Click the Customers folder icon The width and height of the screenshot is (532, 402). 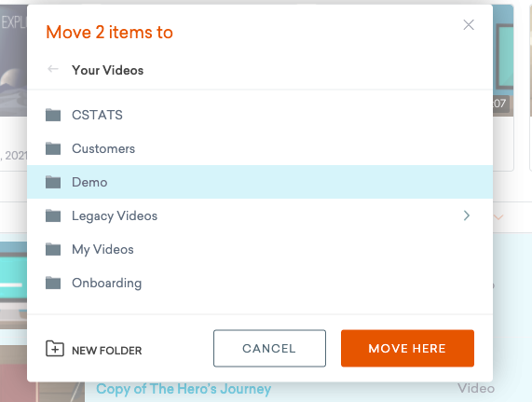tap(53, 148)
